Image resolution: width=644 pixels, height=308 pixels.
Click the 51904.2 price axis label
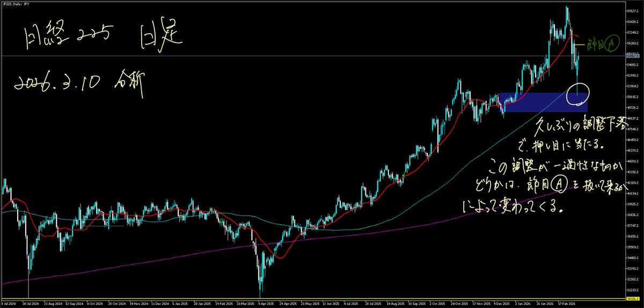tap(633, 86)
